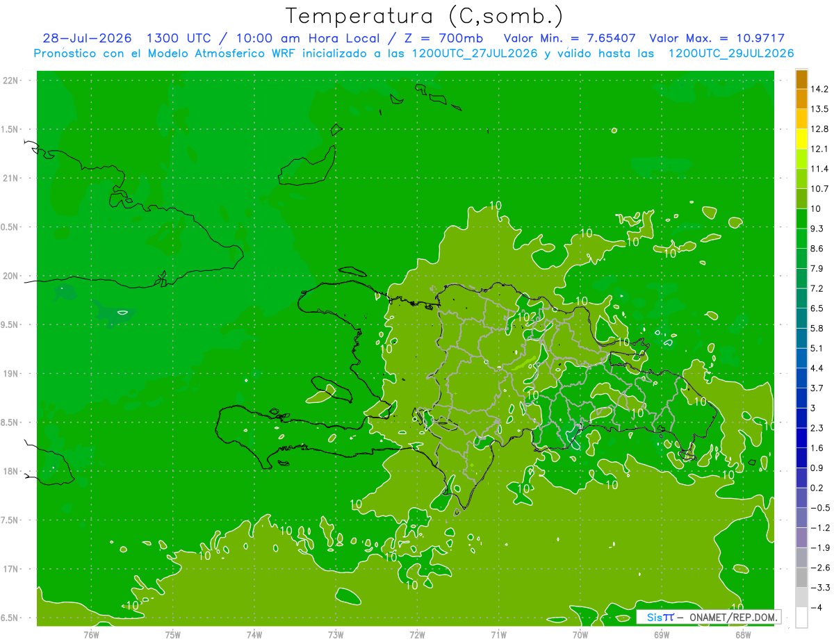The image size is (834, 644).
Task: Click the "7.2" colorbar label
Action: 817,288
